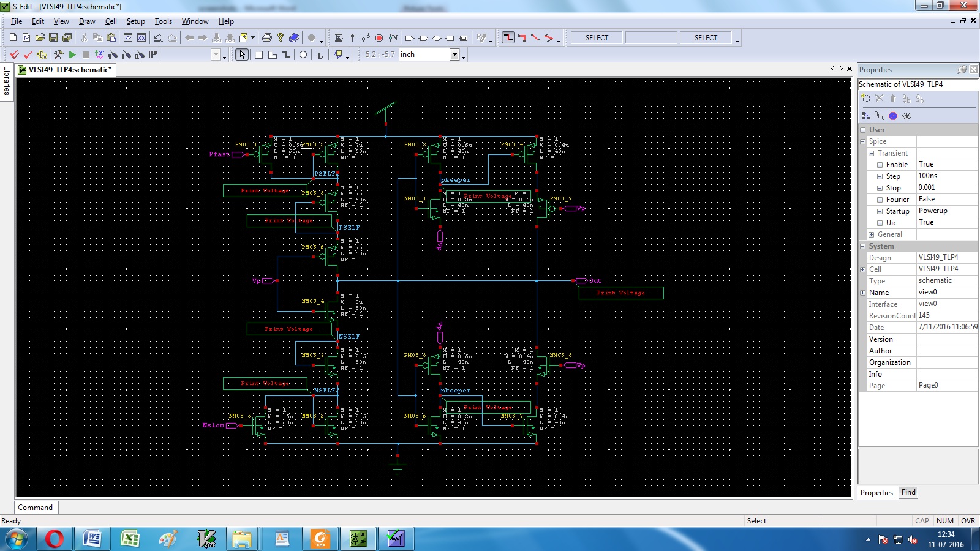Collapse the Spice section
This screenshot has width=980, height=551.
[x=863, y=141]
